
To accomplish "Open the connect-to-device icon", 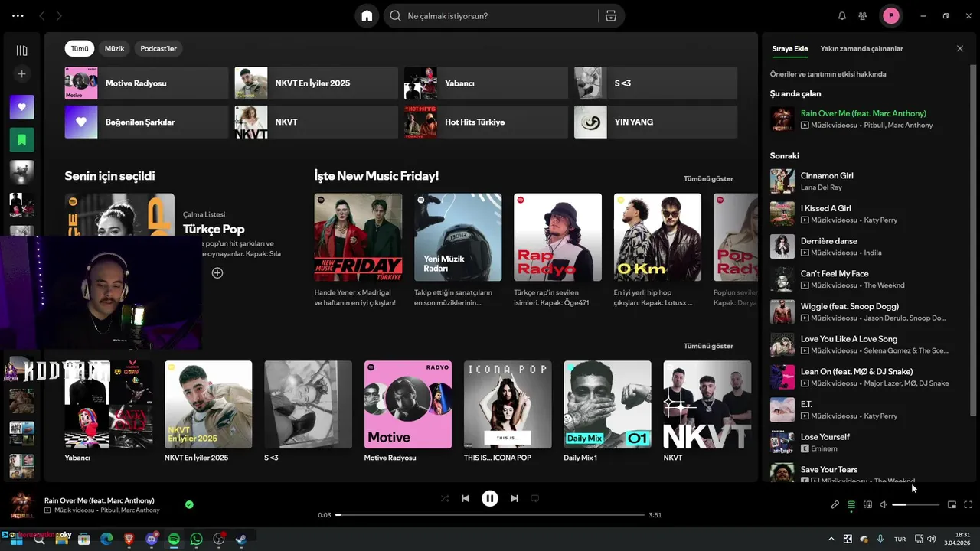I will 867,504.
